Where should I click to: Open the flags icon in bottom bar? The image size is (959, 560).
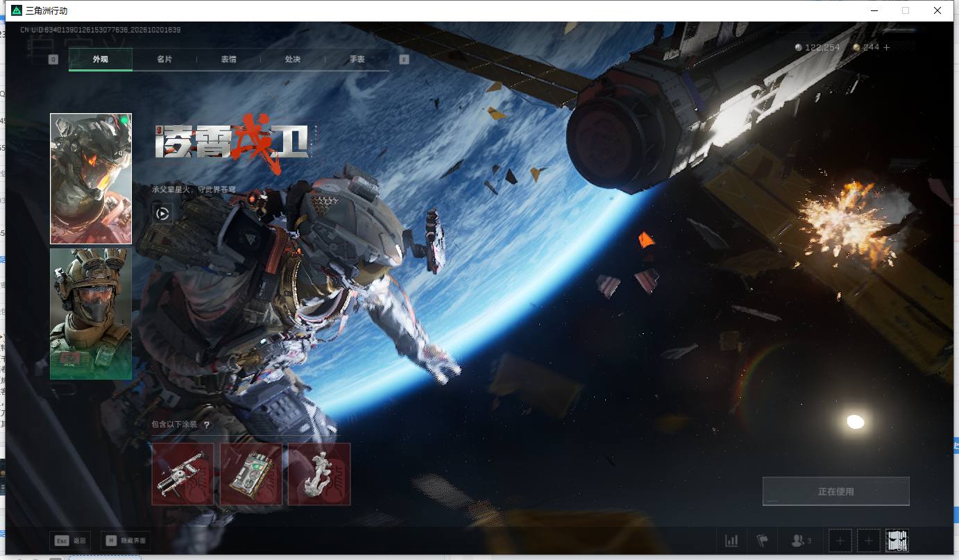(x=763, y=541)
